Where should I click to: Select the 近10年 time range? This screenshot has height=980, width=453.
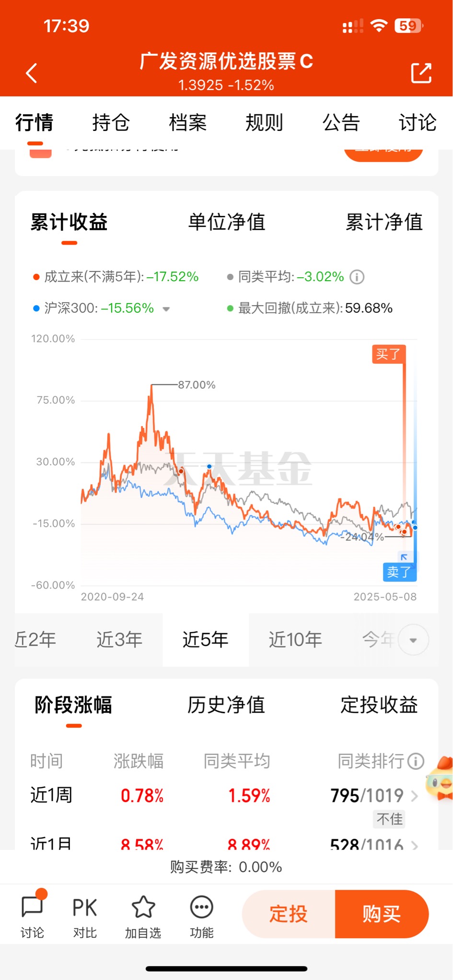click(x=295, y=640)
